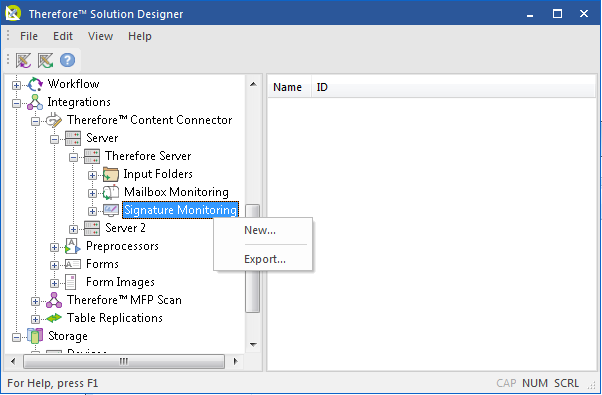Click the first toolbar arrow icon with purple swirl
This screenshot has width=602, height=395.
point(23,60)
